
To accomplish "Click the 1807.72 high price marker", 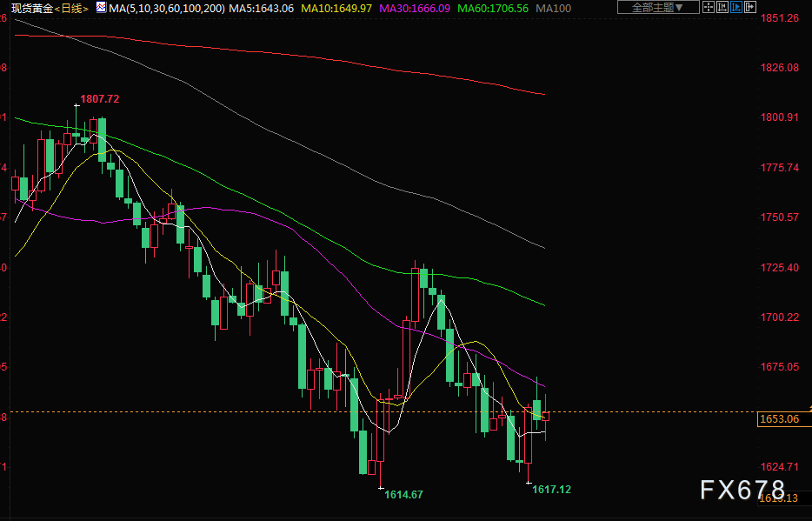I will (99, 99).
